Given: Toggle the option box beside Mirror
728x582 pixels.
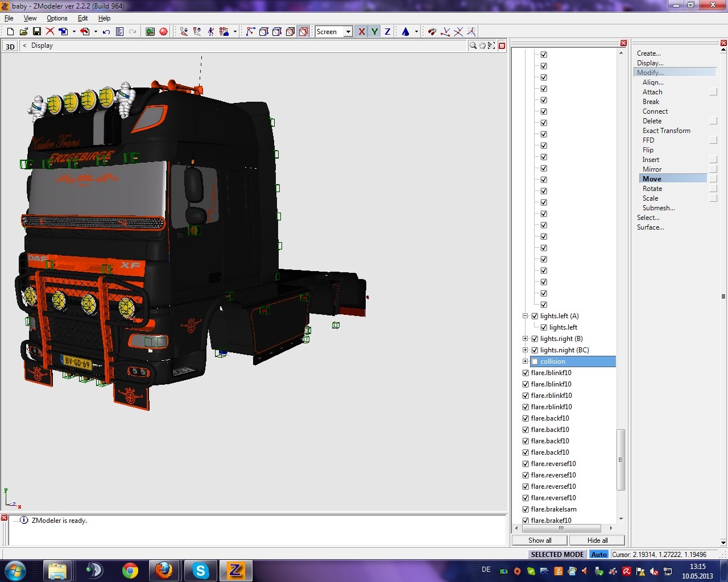Looking at the screenshot, I should [713, 169].
